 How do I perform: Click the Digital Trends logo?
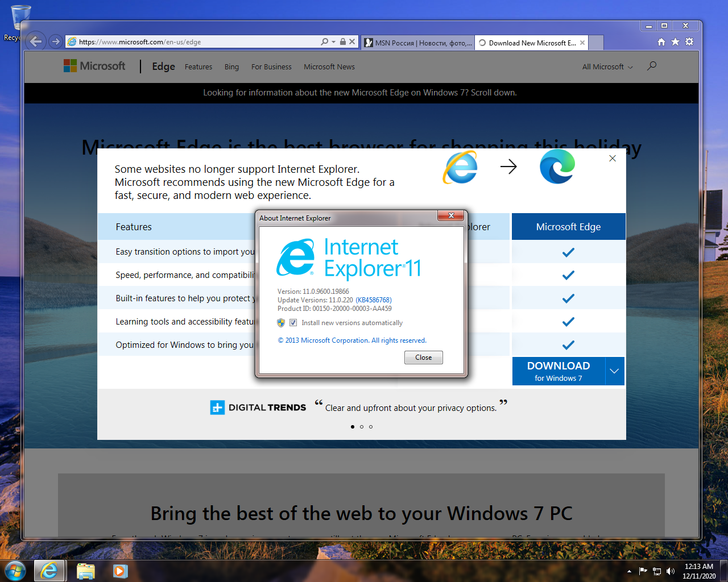(x=258, y=408)
